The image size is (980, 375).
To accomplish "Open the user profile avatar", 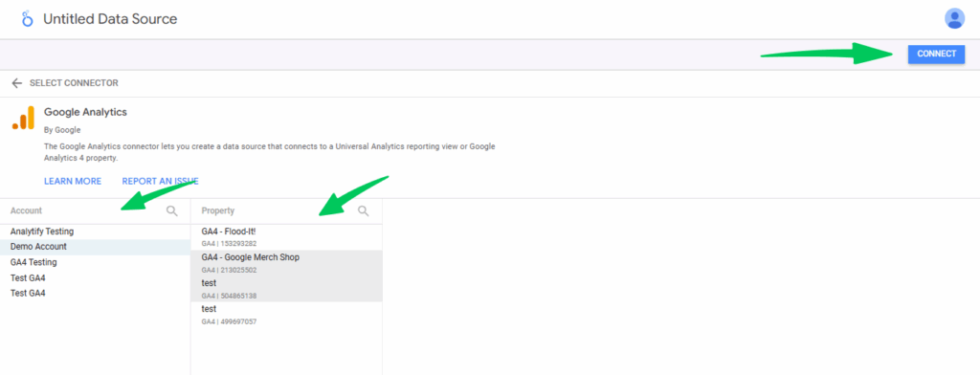I will (x=954, y=19).
